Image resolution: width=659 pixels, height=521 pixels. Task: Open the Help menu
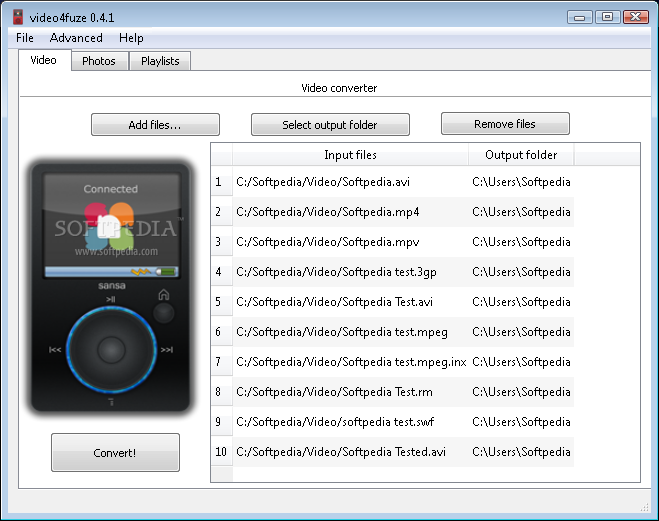(x=131, y=38)
